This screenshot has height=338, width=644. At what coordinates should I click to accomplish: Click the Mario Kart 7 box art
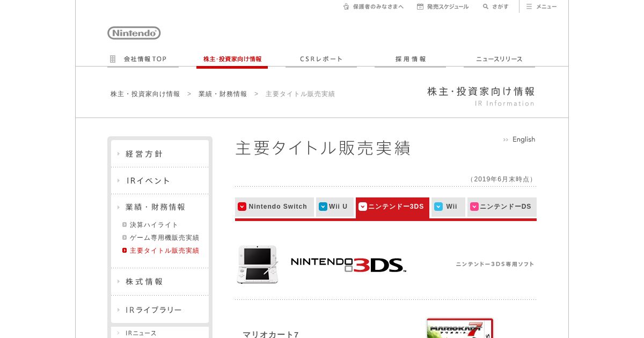point(460,328)
